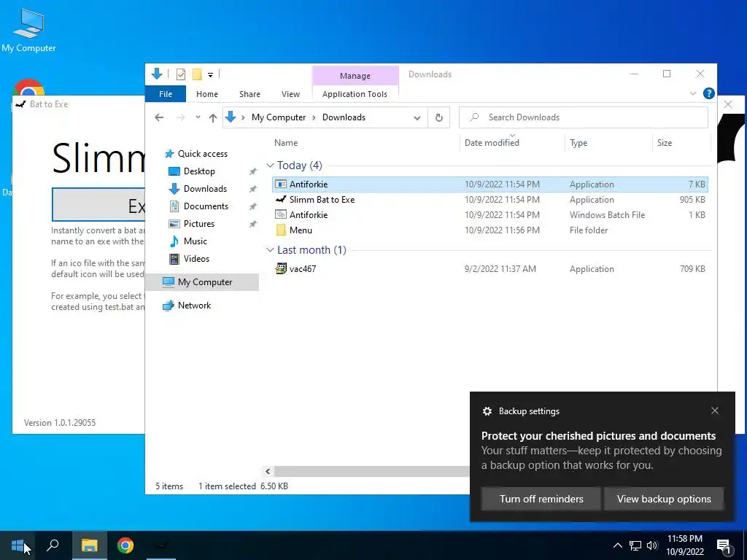Click View backup options button

pyautogui.click(x=664, y=499)
